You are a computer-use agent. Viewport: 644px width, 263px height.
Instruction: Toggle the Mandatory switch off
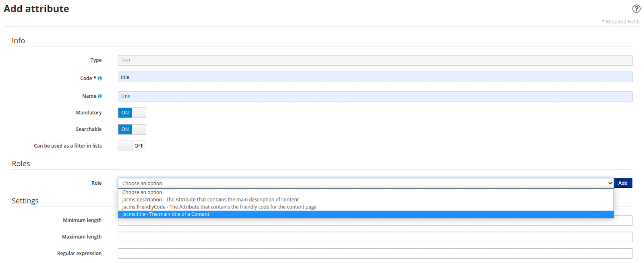132,113
